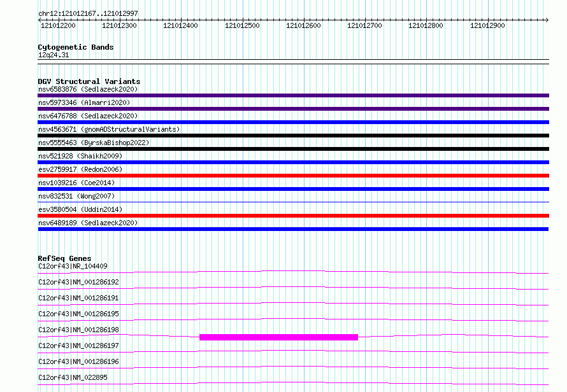Select the purple bar under nsv5973346
Viewport: 567px width, 392px height.
(x=293, y=109)
